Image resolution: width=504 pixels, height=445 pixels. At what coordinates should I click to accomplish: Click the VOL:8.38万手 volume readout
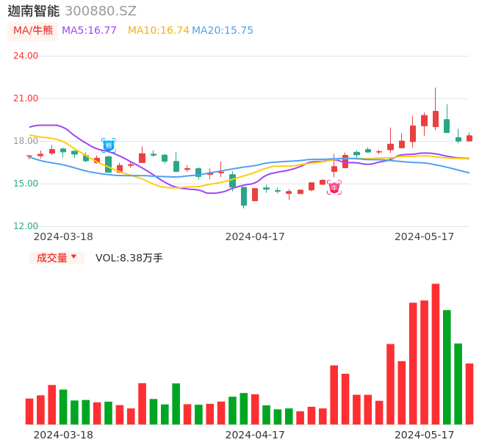tap(129, 258)
